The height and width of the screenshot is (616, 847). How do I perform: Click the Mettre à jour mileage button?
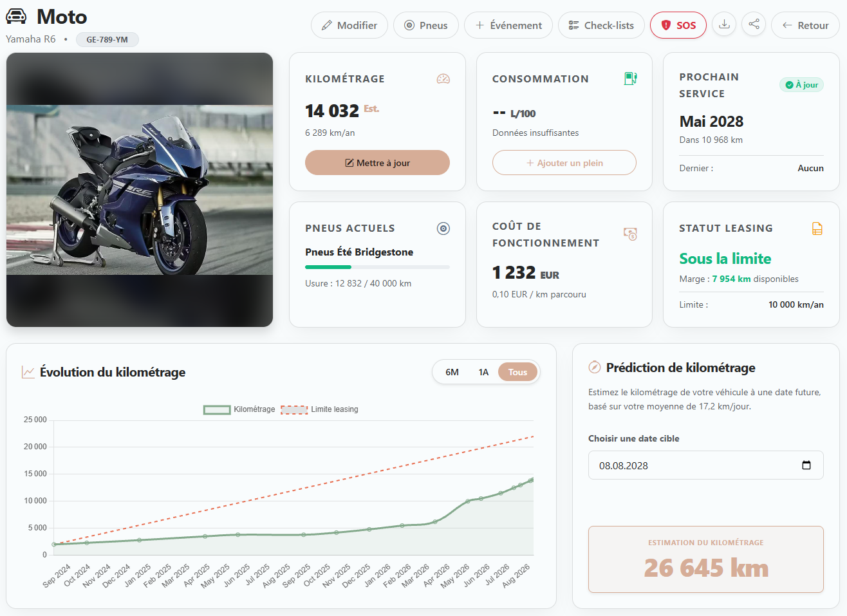[377, 163]
